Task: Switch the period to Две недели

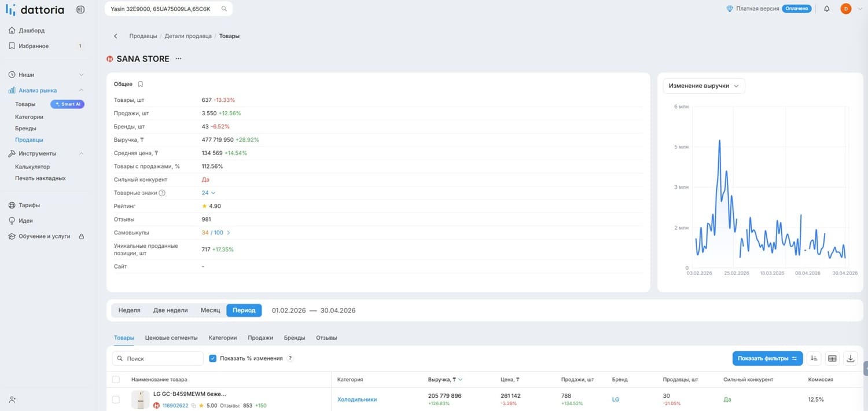Action: (x=170, y=310)
